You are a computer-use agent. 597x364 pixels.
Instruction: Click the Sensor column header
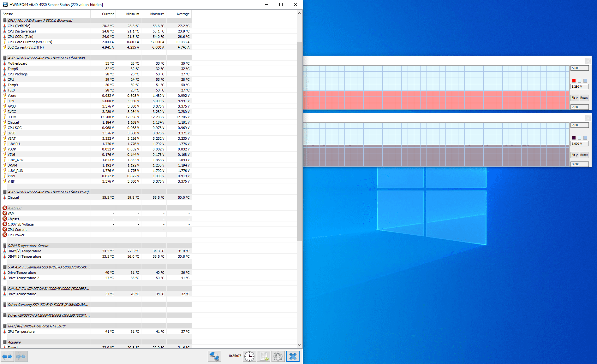click(x=46, y=14)
